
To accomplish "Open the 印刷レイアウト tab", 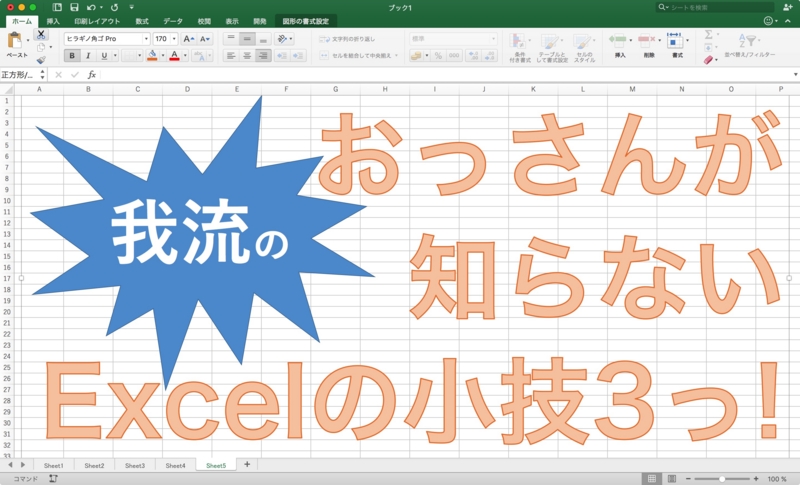I will 97,21.
